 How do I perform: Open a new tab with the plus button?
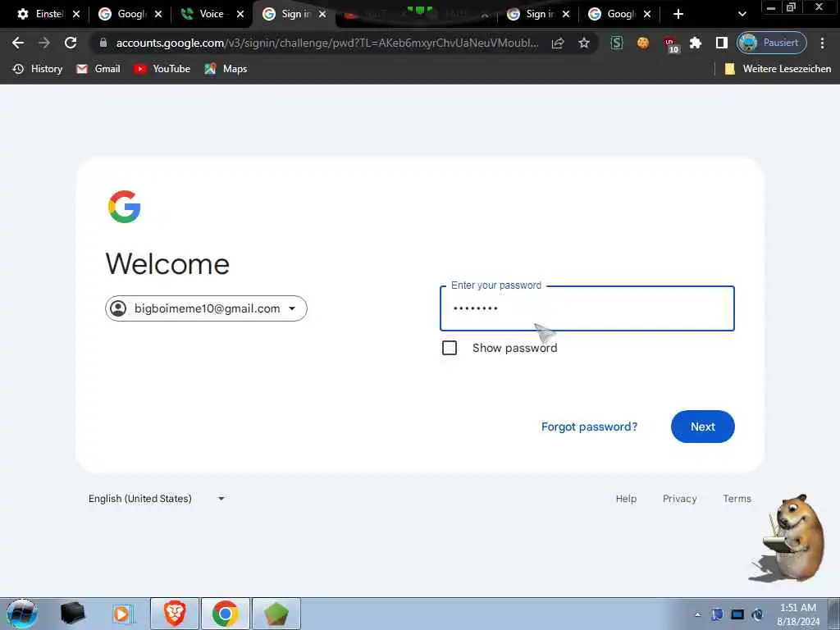678,15
